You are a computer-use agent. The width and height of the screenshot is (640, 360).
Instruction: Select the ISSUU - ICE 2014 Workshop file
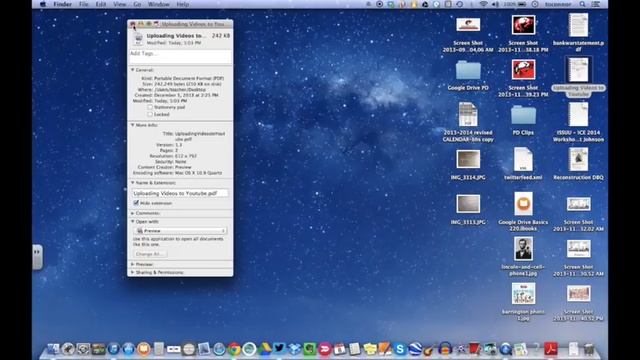(x=578, y=115)
